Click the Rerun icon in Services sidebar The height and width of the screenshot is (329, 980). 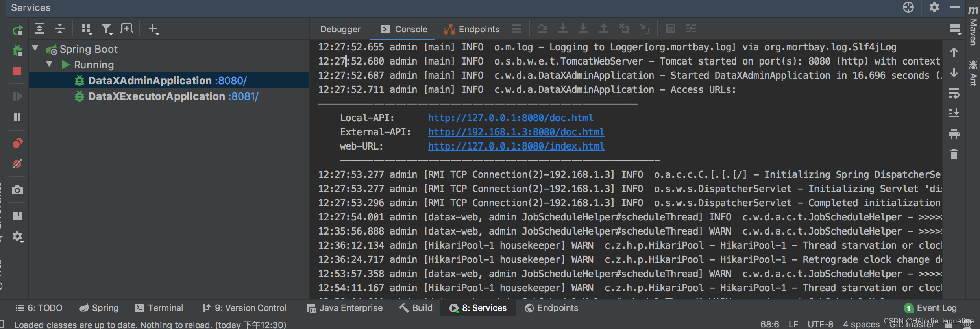[x=17, y=30]
